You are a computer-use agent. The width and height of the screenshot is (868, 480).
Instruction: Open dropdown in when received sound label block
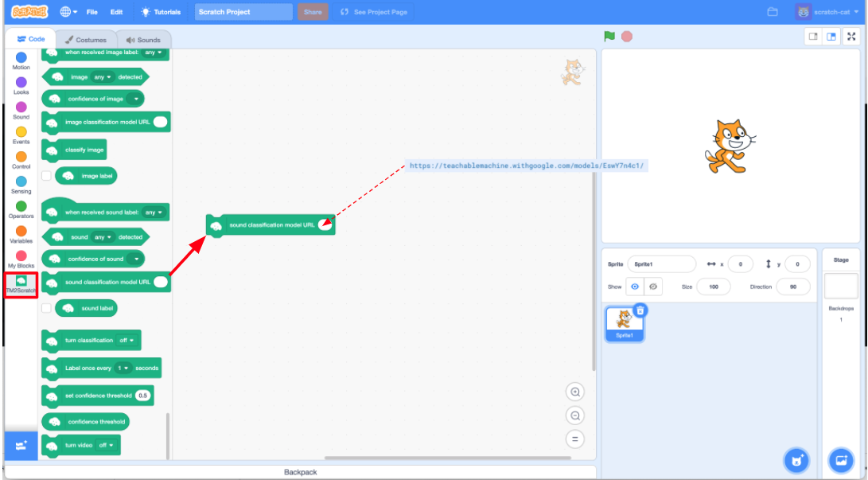(154, 212)
